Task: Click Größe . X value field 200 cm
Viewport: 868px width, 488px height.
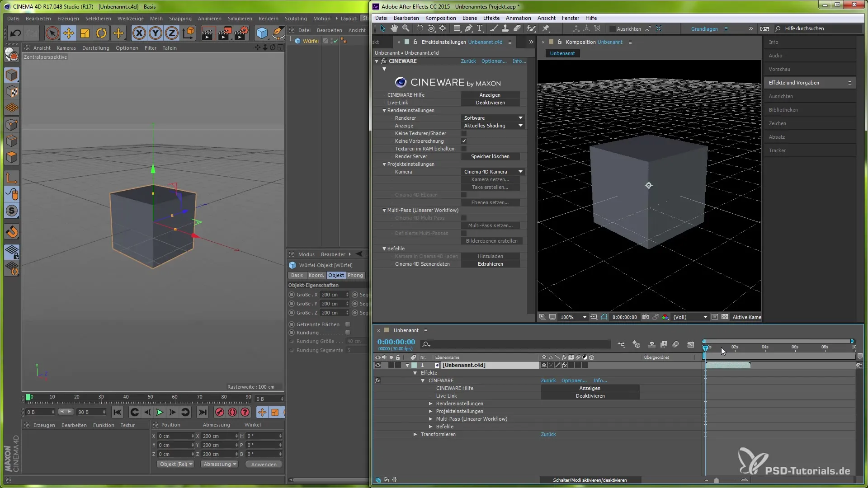Action: pyautogui.click(x=335, y=295)
